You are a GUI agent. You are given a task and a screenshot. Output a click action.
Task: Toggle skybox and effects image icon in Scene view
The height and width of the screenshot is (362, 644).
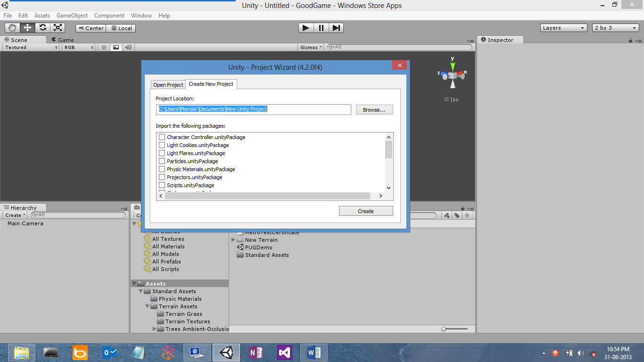pos(116,47)
